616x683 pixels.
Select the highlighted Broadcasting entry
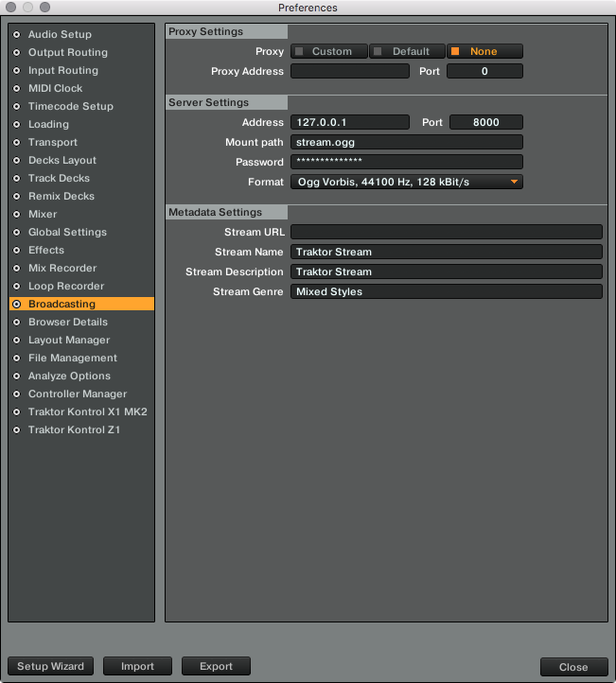point(81,304)
